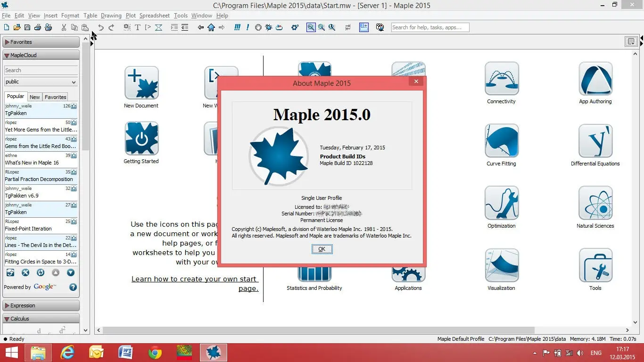The height and width of the screenshot is (362, 644).
Task: Switch to the New tab in MapleCloud
Action: pyautogui.click(x=35, y=97)
